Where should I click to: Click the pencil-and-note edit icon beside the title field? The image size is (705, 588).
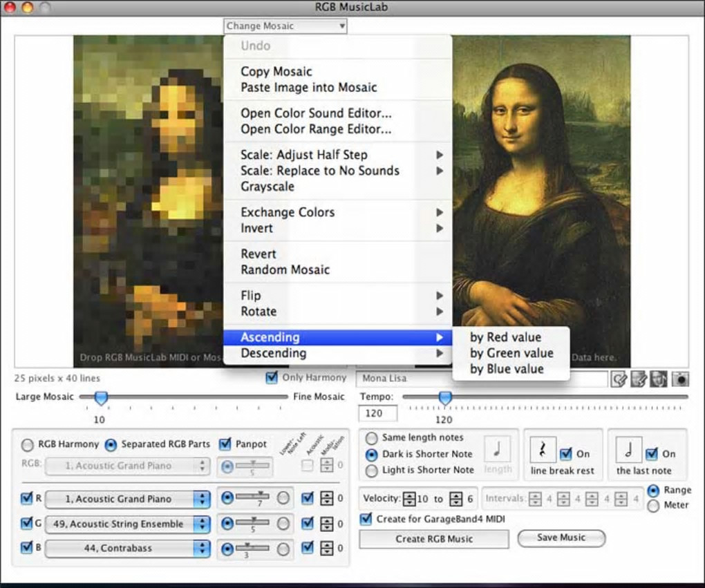(619, 379)
